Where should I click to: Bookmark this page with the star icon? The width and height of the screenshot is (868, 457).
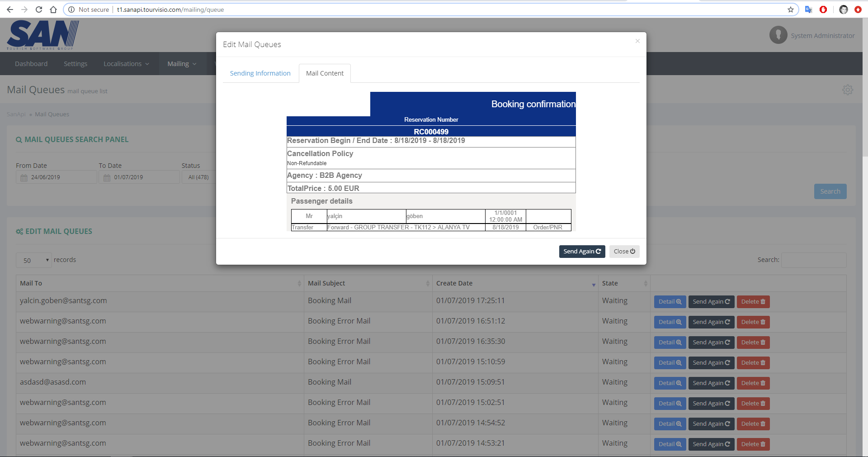[790, 10]
